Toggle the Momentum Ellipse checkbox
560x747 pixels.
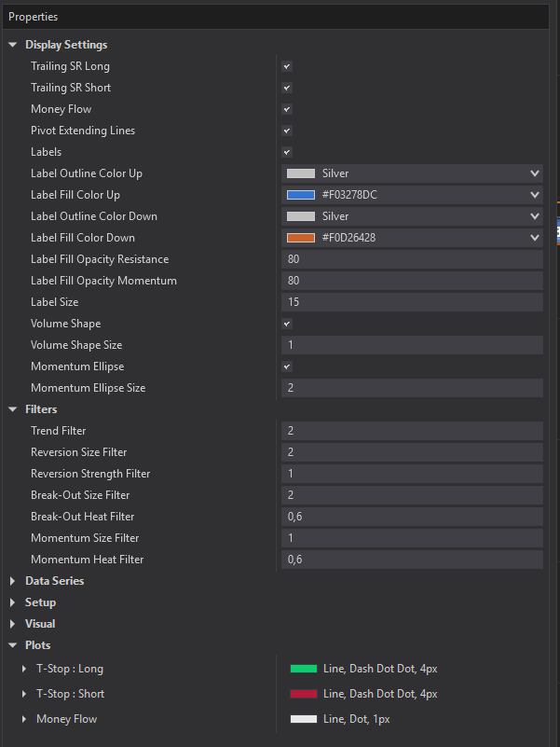coord(287,367)
